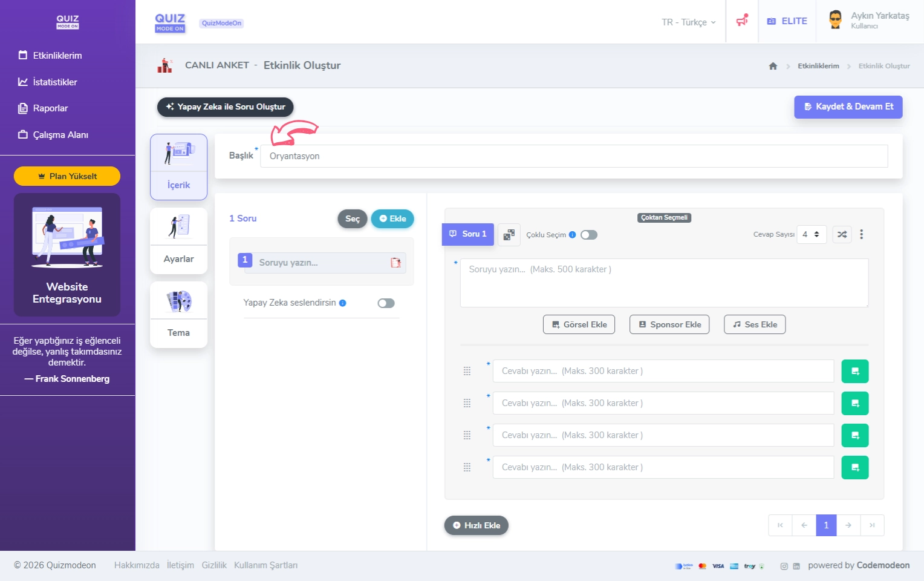
Task: Open İletişim footer link
Action: click(180, 565)
